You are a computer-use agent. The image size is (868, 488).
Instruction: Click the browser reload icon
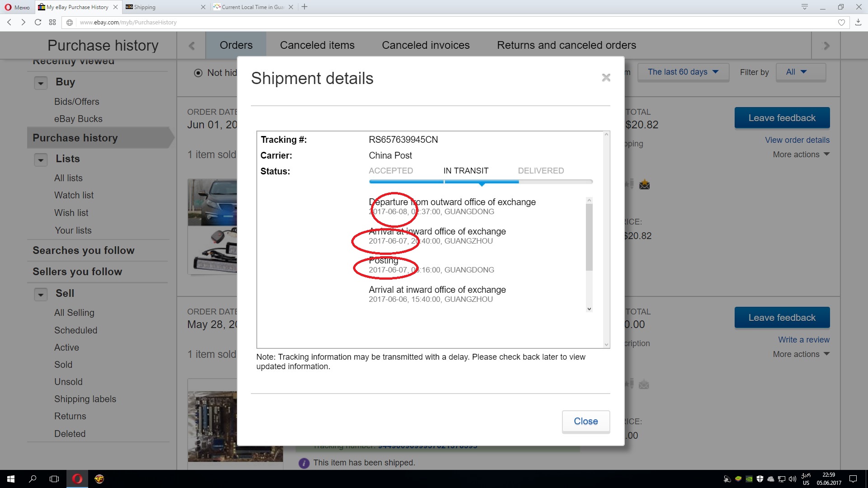click(38, 22)
